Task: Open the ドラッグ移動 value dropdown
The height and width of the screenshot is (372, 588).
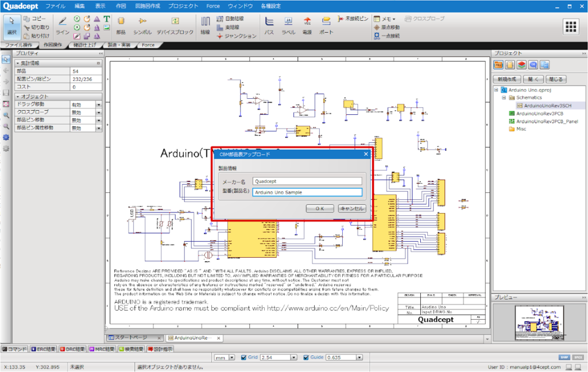Action: pos(99,104)
